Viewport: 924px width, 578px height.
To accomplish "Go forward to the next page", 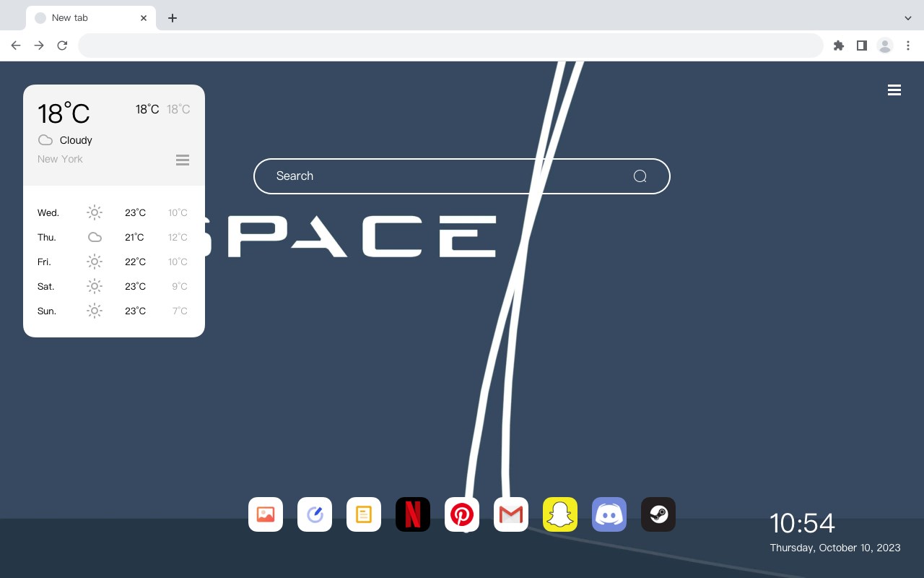I will [39, 46].
